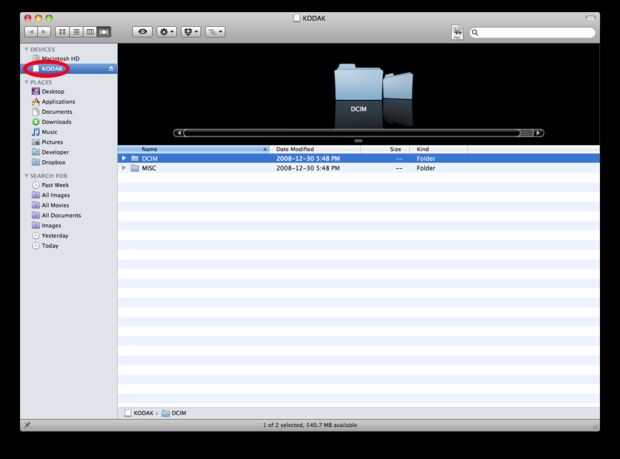Collapse the DEVICES sidebar section

pos(26,49)
